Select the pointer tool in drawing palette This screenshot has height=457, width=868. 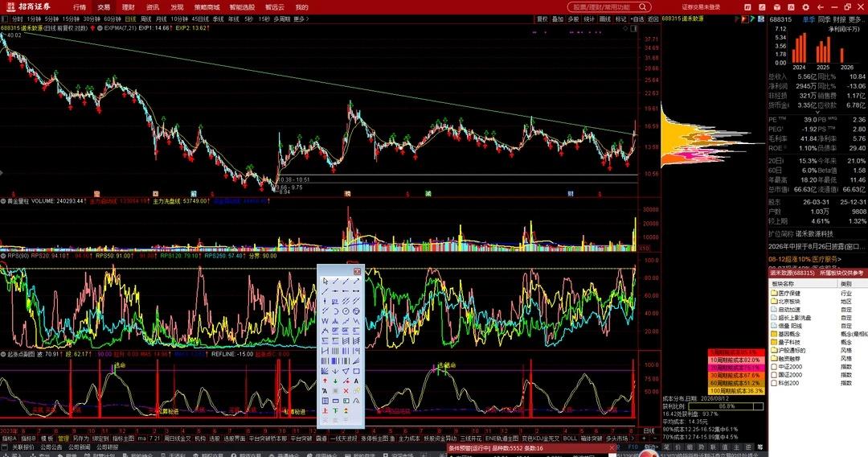tap(325, 282)
